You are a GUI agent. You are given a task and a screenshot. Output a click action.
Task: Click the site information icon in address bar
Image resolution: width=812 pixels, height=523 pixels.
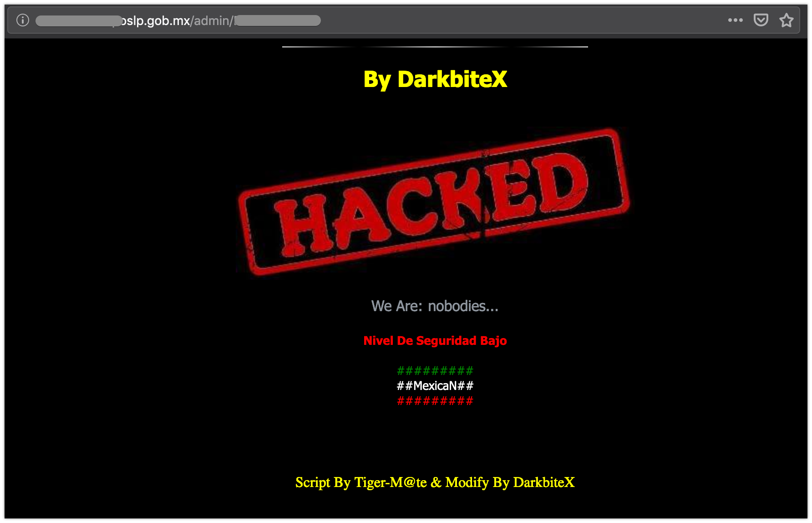pyautogui.click(x=23, y=20)
